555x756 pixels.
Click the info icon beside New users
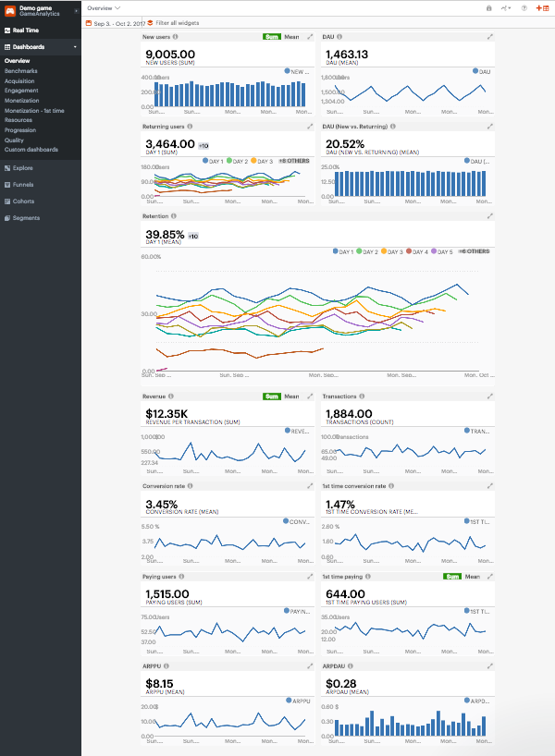pos(173,37)
